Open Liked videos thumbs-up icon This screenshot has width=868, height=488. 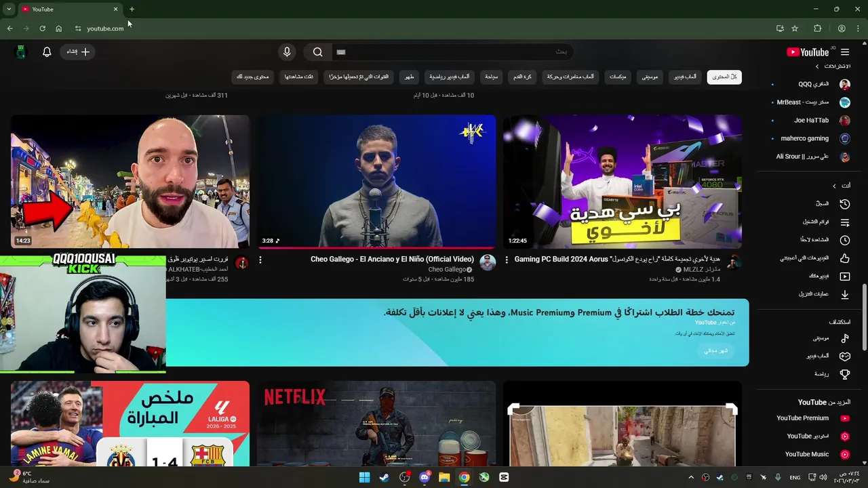[845, 258]
